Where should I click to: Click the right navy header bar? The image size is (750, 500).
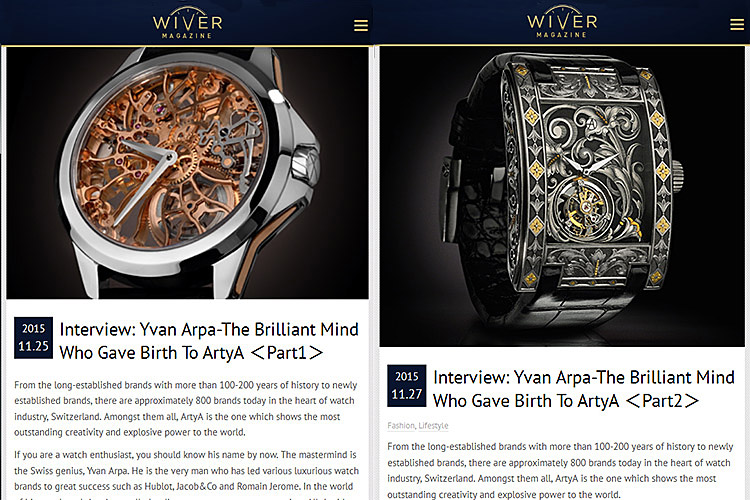click(562, 22)
